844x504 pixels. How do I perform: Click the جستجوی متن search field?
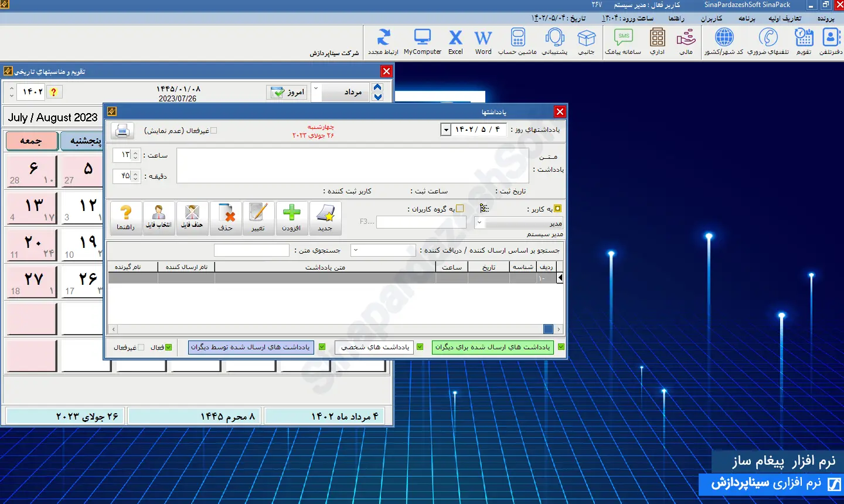[x=251, y=250]
